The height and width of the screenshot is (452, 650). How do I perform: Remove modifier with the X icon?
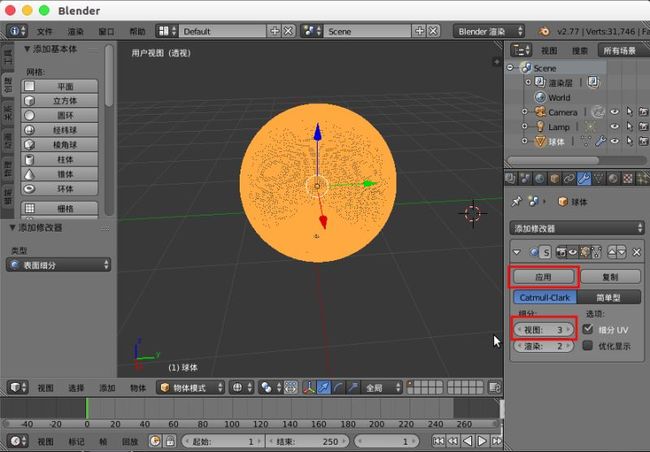[636, 252]
